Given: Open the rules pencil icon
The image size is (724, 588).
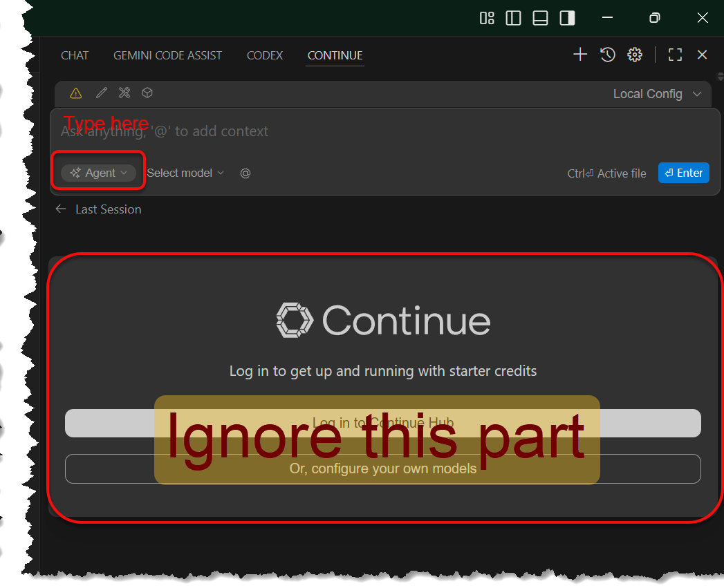Looking at the screenshot, I should (x=102, y=93).
